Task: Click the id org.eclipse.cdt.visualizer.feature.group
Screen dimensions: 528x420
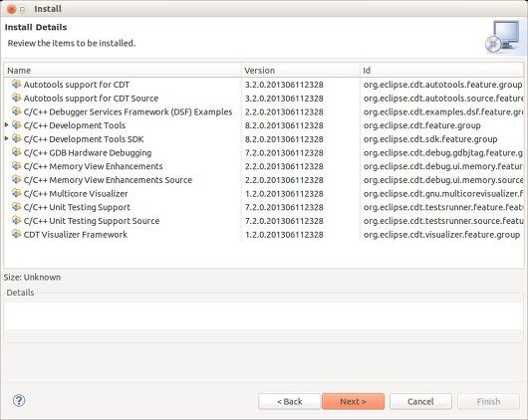Action: [441, 235]
